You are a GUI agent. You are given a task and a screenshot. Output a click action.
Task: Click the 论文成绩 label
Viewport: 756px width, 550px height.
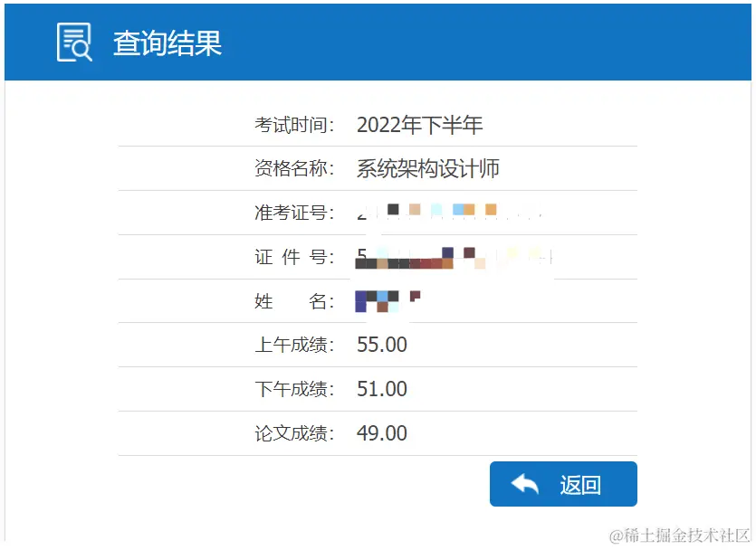tap(294, 433)
